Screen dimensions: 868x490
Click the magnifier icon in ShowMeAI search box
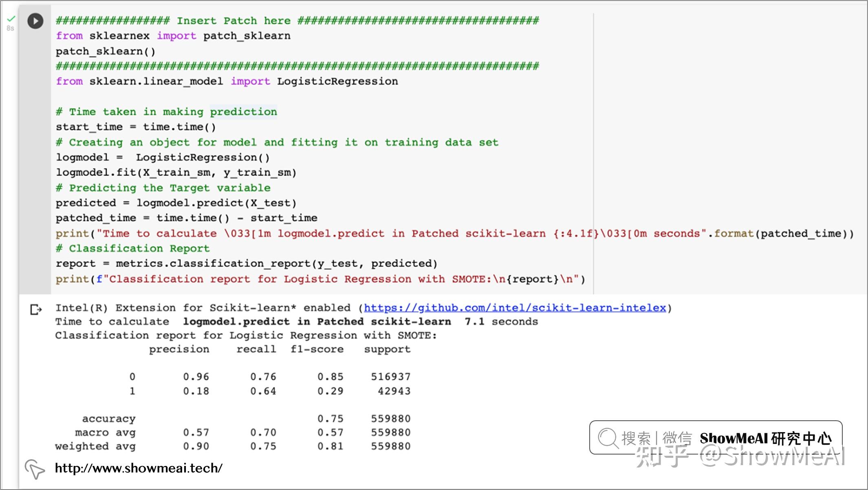tap(608, 438)
